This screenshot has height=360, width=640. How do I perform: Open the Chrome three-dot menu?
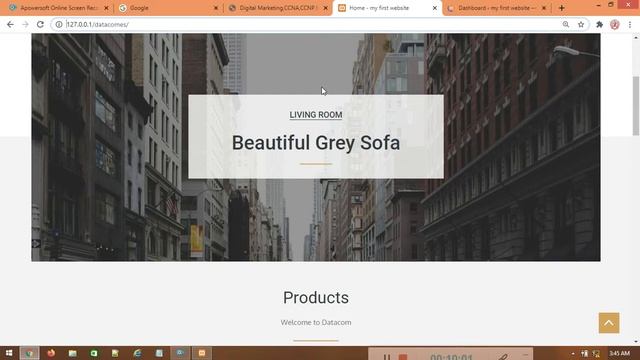coord(630,24)
